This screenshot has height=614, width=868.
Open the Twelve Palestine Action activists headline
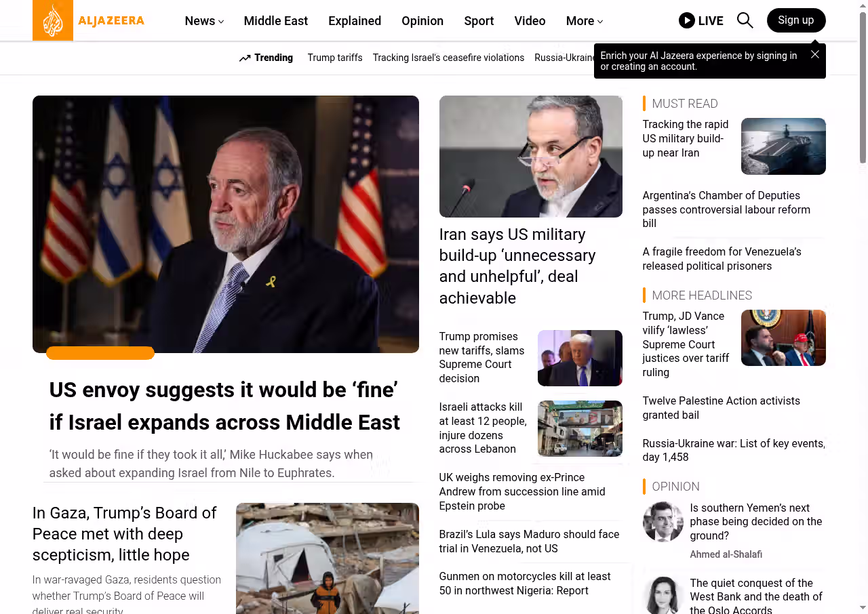point(722,408)
